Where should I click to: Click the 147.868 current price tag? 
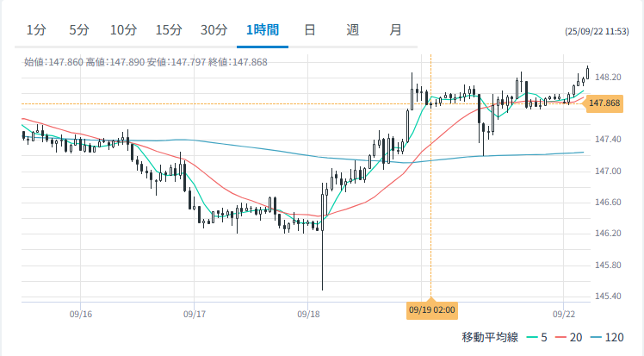[605, 103]
